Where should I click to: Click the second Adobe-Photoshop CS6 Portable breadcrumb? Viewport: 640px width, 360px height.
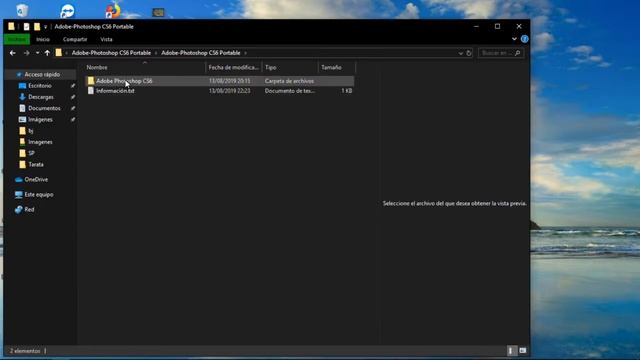(200, 53)
